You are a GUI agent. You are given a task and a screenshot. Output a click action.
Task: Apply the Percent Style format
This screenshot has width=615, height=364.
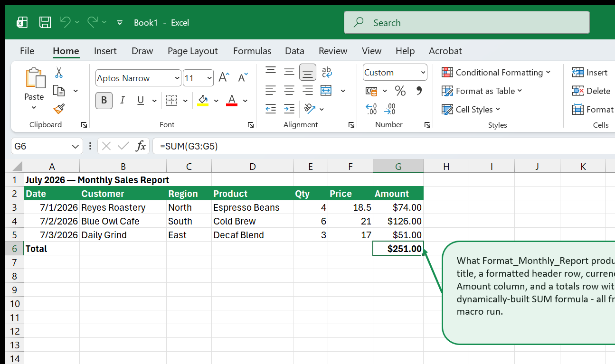[x=400, y=91]
